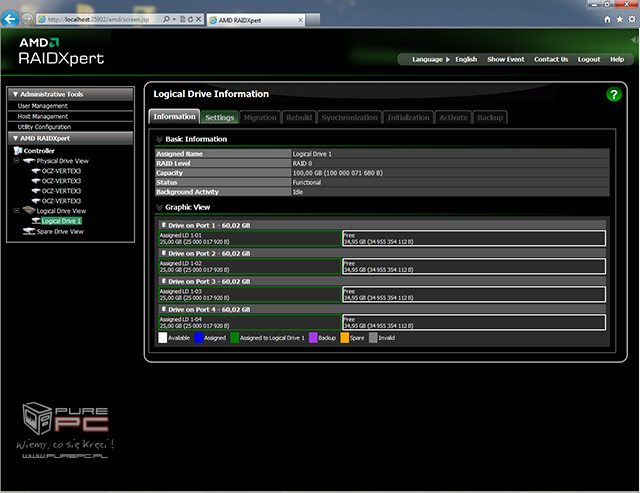Click the browser address bar URL field
The image size is (640, 493).
98,19
